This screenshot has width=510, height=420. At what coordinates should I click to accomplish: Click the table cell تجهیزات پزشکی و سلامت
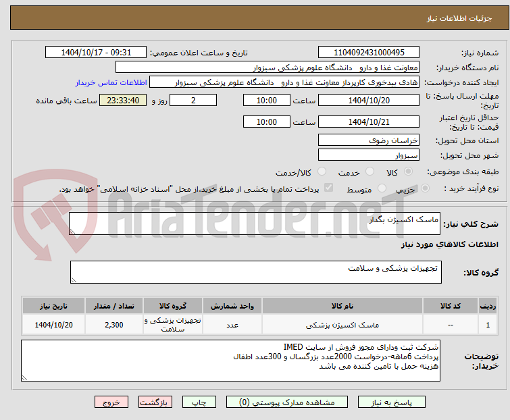coord(173,324)
